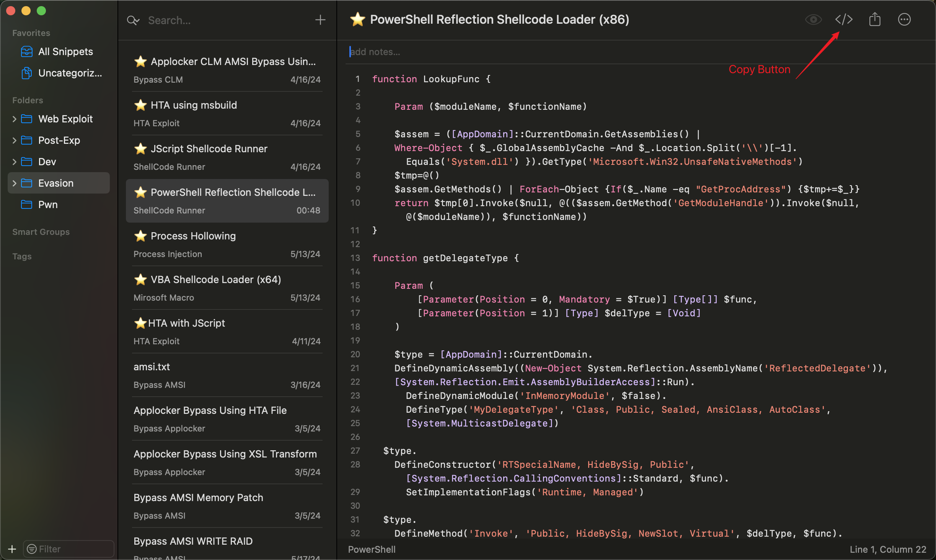Select the Post-Exp folder

[x=59, y=140]
